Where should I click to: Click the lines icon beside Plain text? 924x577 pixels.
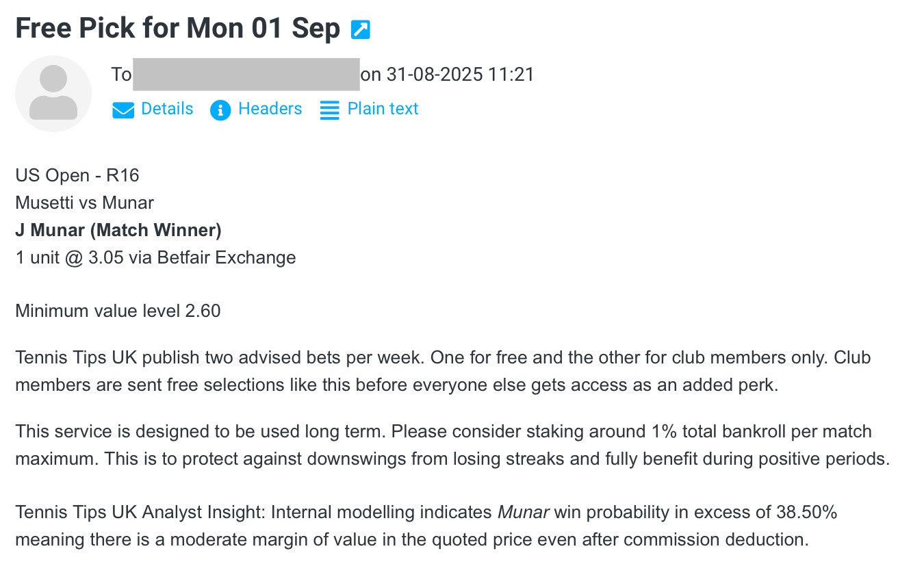tap(330, 110)
